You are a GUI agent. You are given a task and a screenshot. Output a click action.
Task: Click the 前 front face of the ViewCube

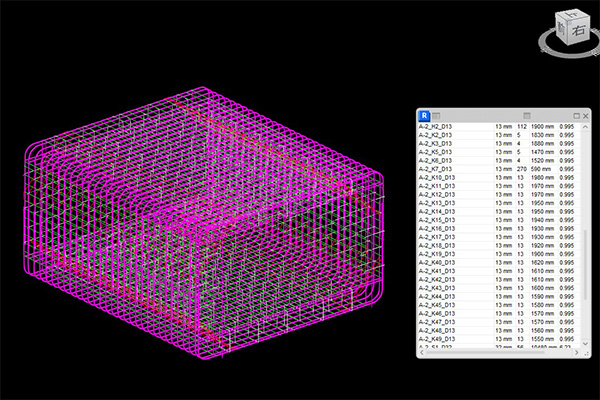click(x=562, y=30)
